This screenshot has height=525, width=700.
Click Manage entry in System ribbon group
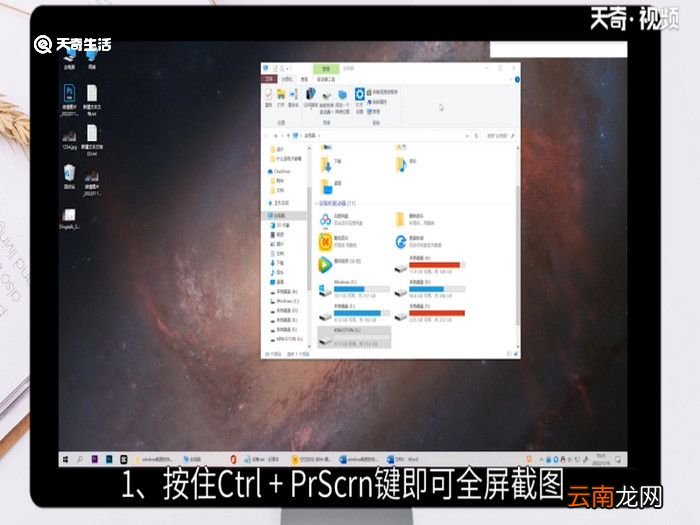click(374, 112)
